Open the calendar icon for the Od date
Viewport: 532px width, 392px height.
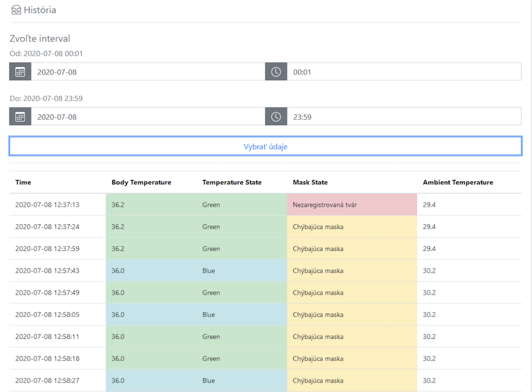[x=20, y=72]
